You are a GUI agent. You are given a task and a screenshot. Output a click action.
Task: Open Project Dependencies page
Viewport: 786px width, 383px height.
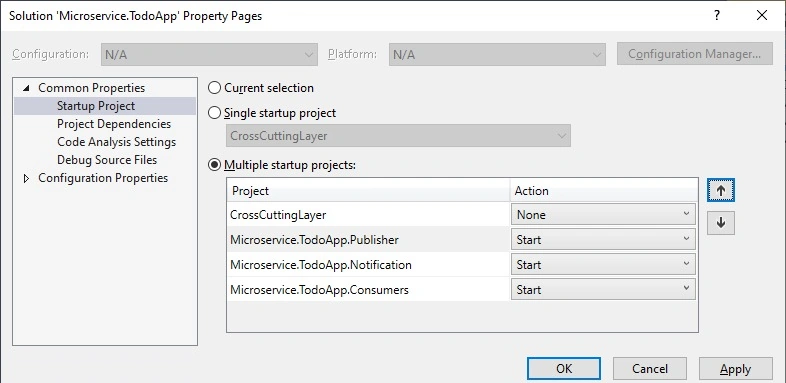click(114, 124)
